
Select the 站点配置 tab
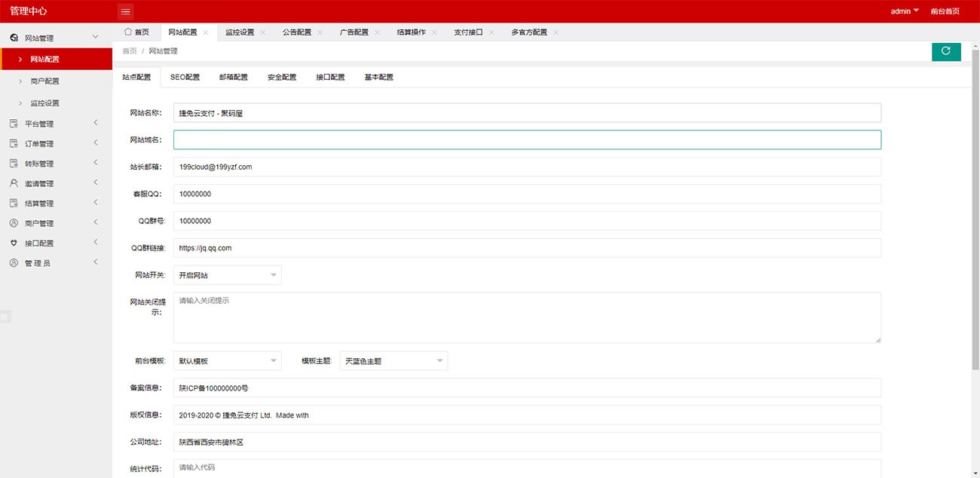[x=136, y=78]
